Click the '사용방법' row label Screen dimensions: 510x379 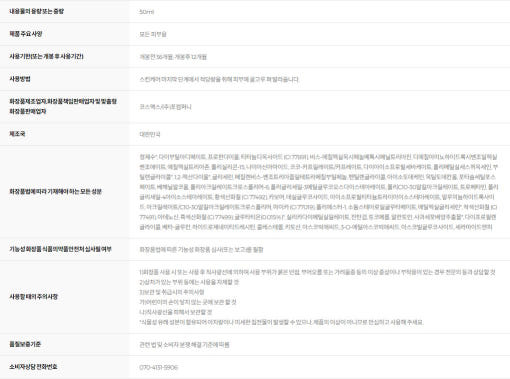tap(20, 79)
